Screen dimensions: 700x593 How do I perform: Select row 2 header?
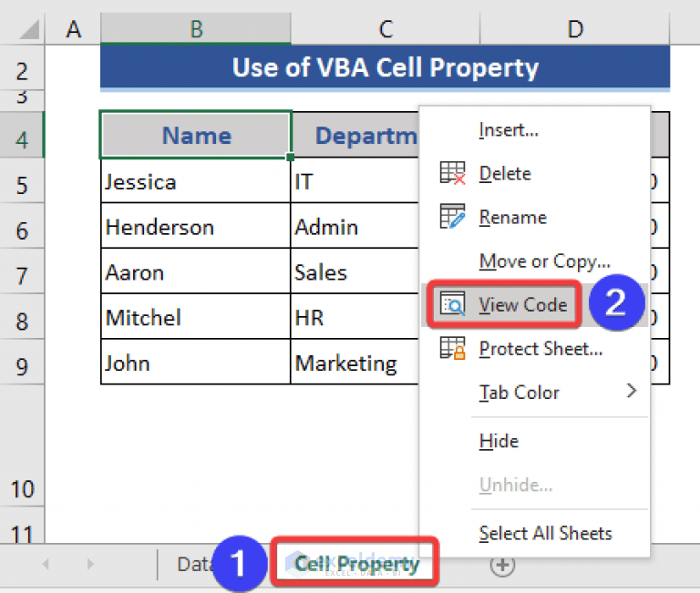tap(22, 67)
